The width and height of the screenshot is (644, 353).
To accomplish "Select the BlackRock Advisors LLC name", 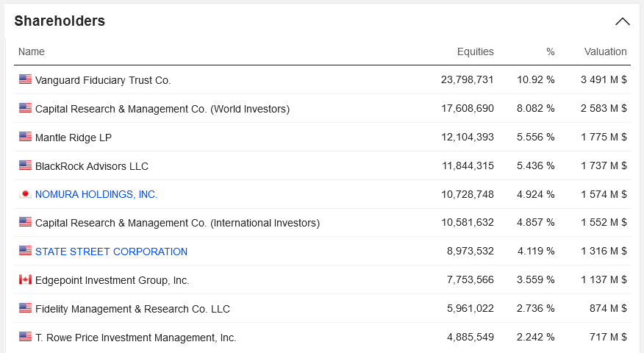I will 92,166.
